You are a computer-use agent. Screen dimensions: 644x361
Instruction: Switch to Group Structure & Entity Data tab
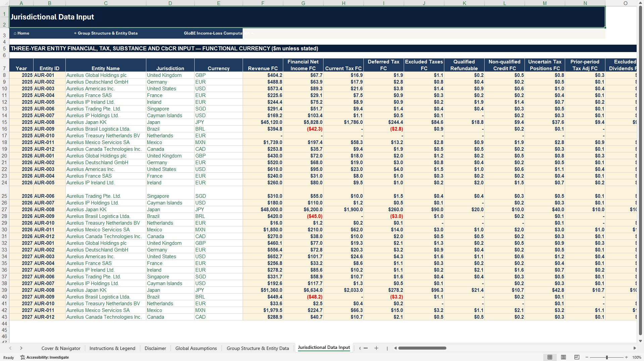(x=258, y=348)
